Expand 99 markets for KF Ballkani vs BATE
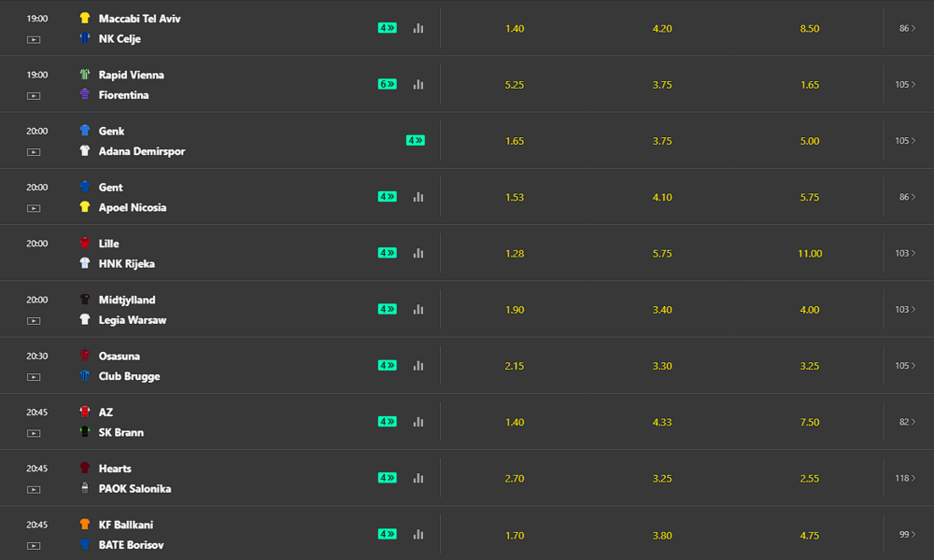The width and height of the screenshot is (934, 560). point(907,535)
